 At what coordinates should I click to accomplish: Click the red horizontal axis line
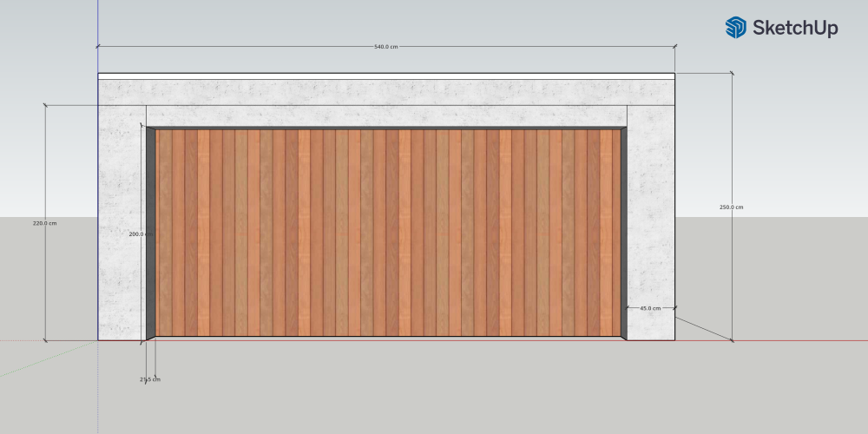[775, 340]
